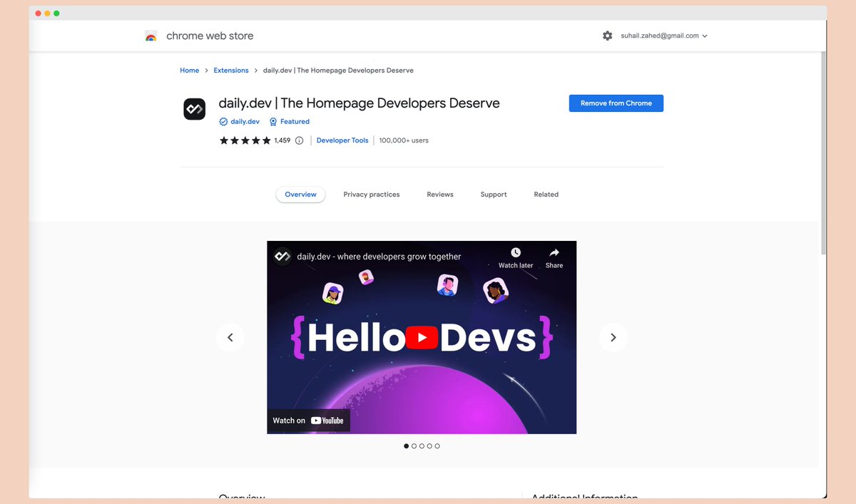Click the 100,000+ users text
The height and width of the screenshot is (504, 856).
pos(404,140)
